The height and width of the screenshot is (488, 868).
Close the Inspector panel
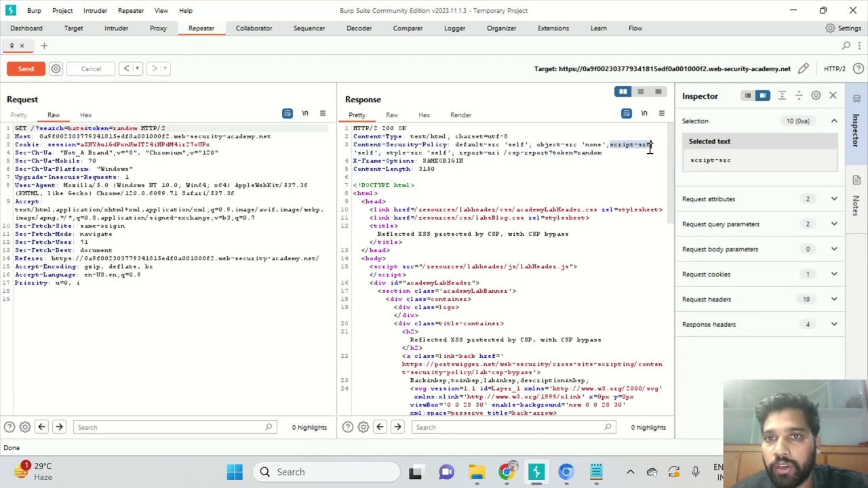833,96
